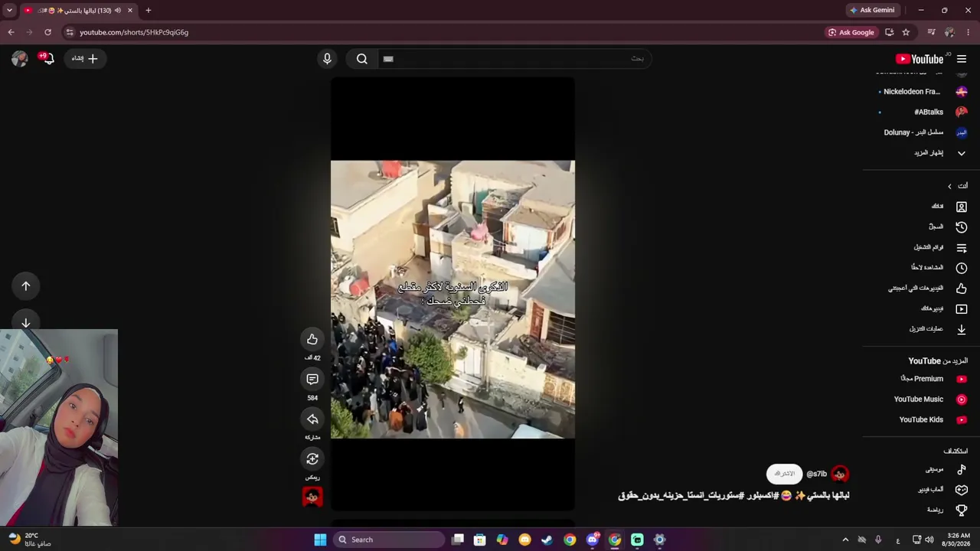Open the sound source thumbnail below Remix

(x=312, y=497)
